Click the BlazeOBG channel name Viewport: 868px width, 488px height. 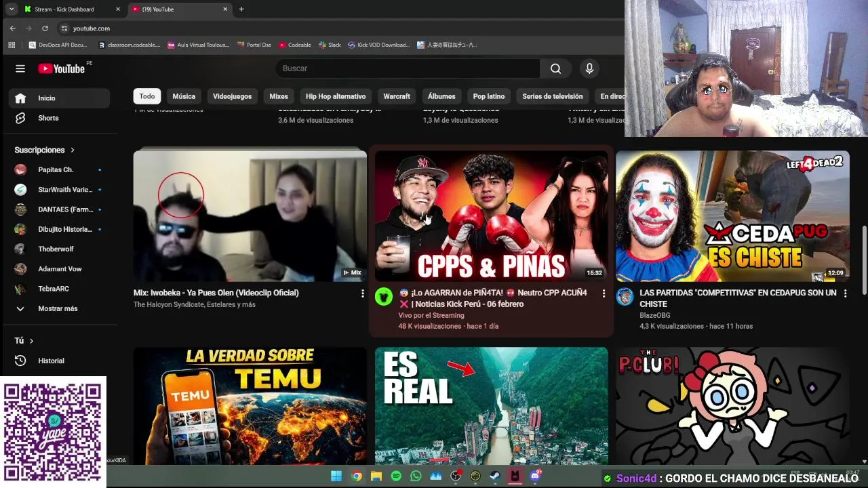coord(655,315)
